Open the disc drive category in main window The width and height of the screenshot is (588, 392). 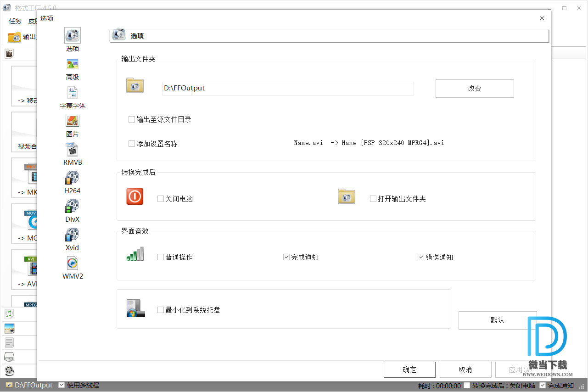click(x=9, y=357)
